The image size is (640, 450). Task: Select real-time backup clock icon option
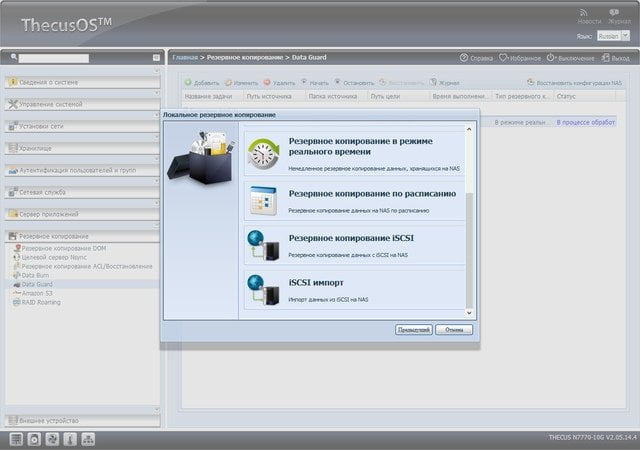pyautogui.click(x=264, y=154)
